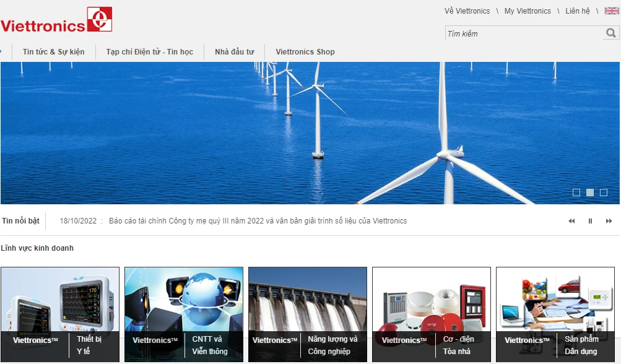Select the first slideshow indicator dot
621x364 pixels.
[x=577, y=193]
